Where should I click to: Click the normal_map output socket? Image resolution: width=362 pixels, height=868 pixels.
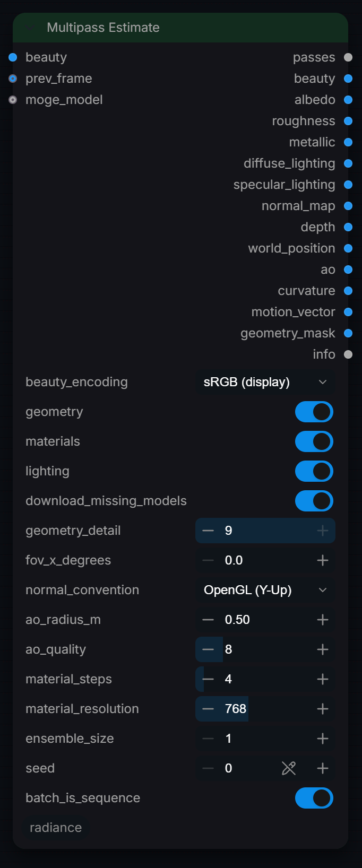(x=348, y=206)
